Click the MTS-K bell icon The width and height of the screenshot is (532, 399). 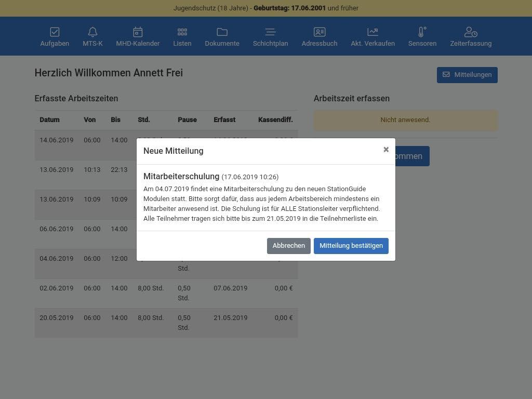(92, 32)
